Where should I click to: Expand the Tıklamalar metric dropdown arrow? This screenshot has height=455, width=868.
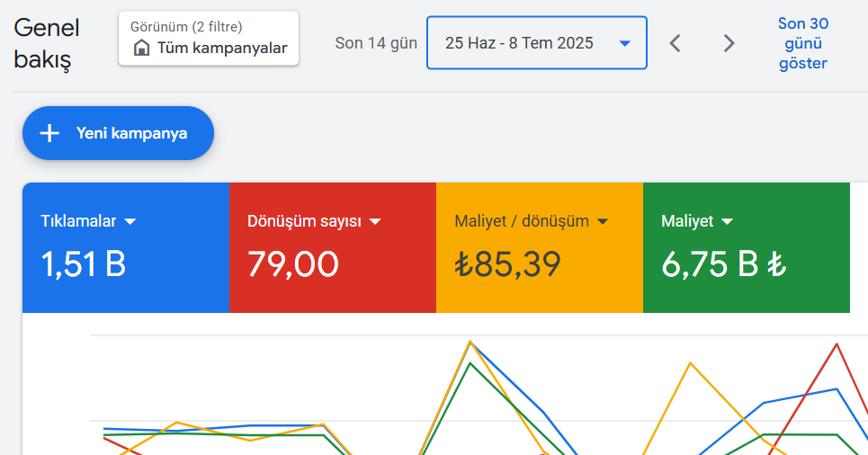(130, 221)
